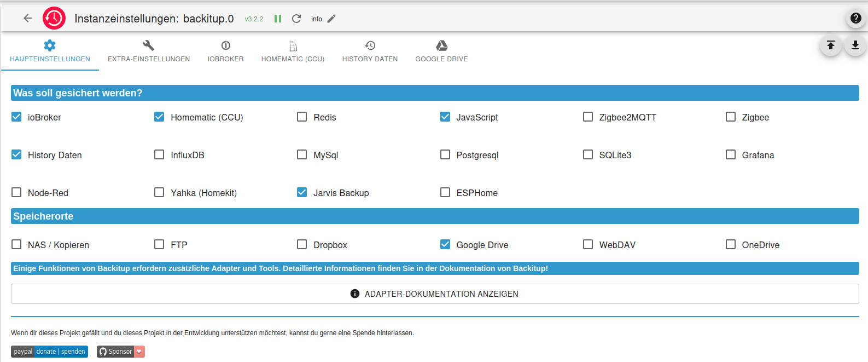Tick the MySql checkbox
The width and height of the screenshot is (868, 362).
pos(302,154)
